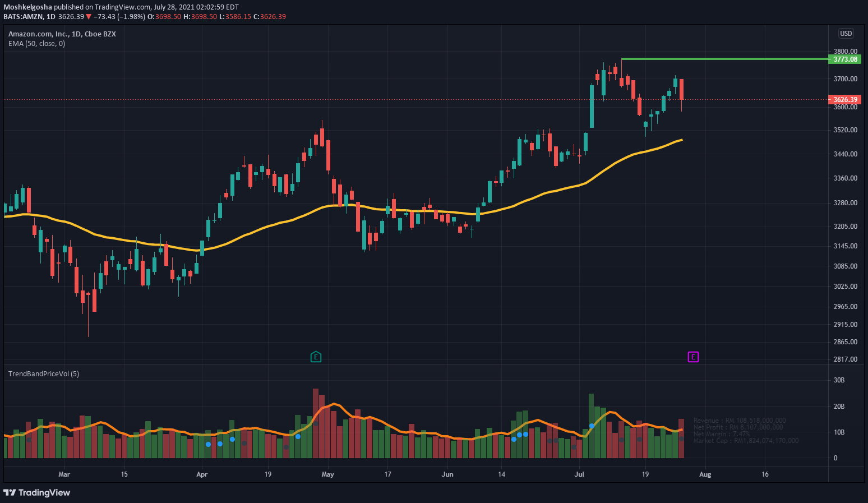Screen dimensions: 868x503
Task: Click the TradingView logo
Action: point(37,492)
